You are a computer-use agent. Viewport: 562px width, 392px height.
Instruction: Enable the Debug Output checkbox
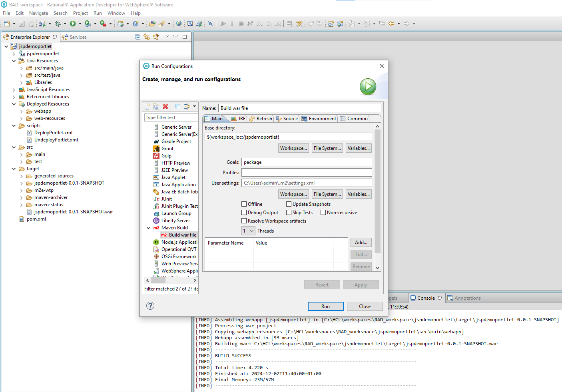244,213
